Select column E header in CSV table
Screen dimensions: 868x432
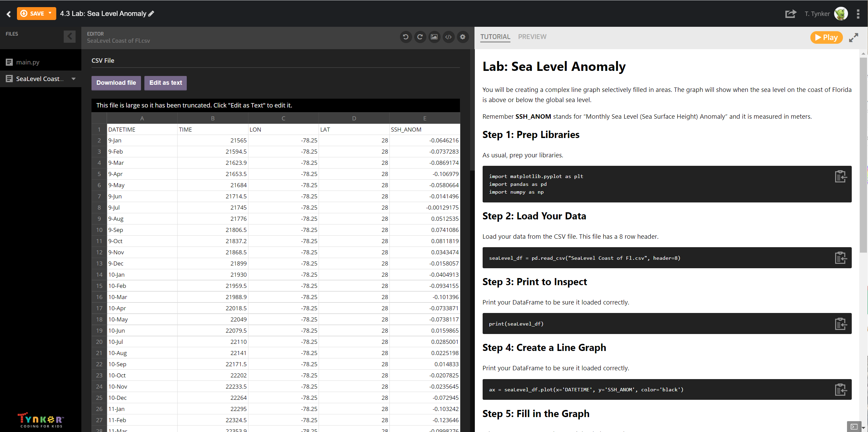click(425, 118)
